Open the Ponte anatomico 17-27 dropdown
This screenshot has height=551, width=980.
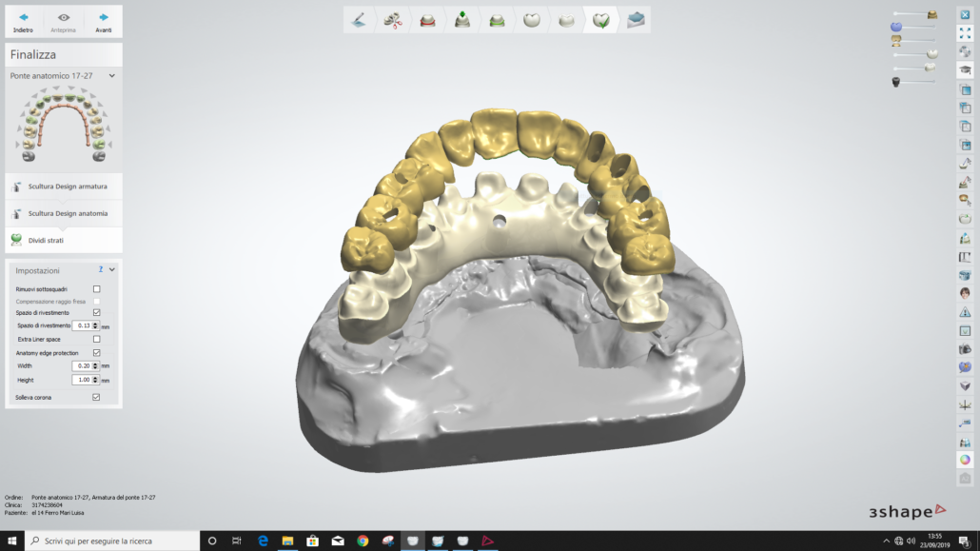click(x=111, y=75)
